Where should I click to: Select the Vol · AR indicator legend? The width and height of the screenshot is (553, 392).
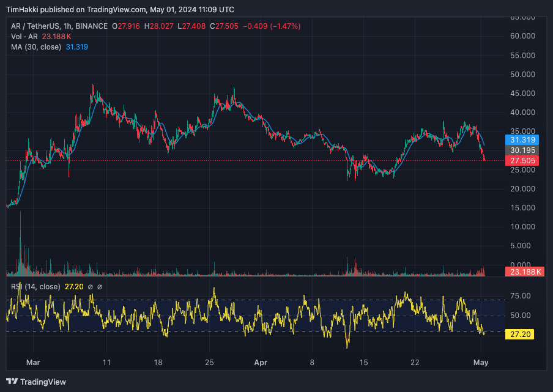point(26,37)
